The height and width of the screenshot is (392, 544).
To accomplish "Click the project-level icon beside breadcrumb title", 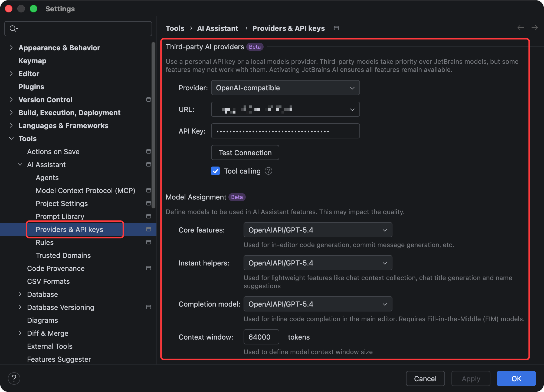I will click(x=336, y=28).
